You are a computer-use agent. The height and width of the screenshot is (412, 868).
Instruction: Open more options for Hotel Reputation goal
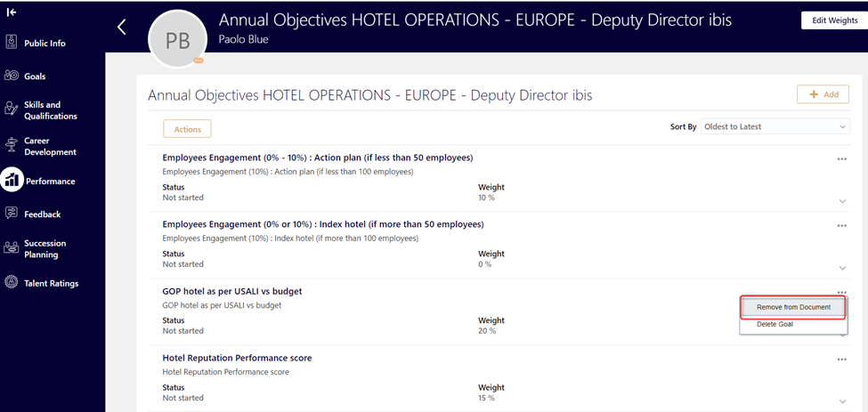click(842, 359)
